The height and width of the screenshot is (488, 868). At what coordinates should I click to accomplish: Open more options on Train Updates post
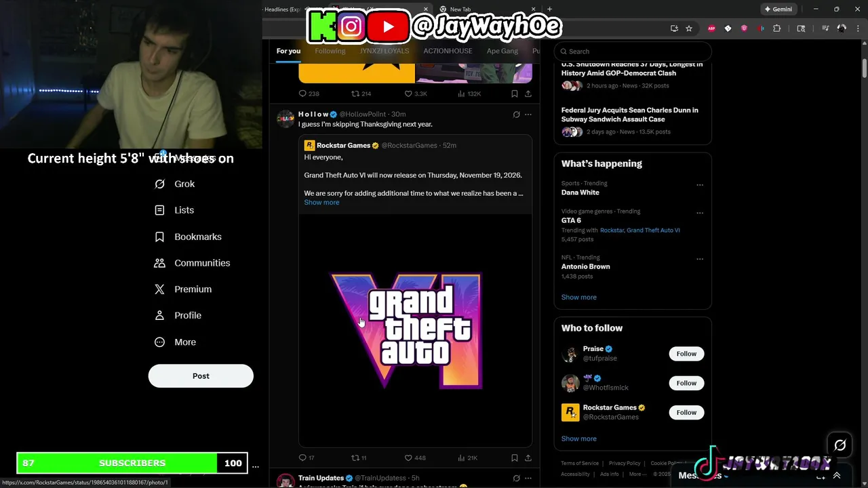pos(528,479)
